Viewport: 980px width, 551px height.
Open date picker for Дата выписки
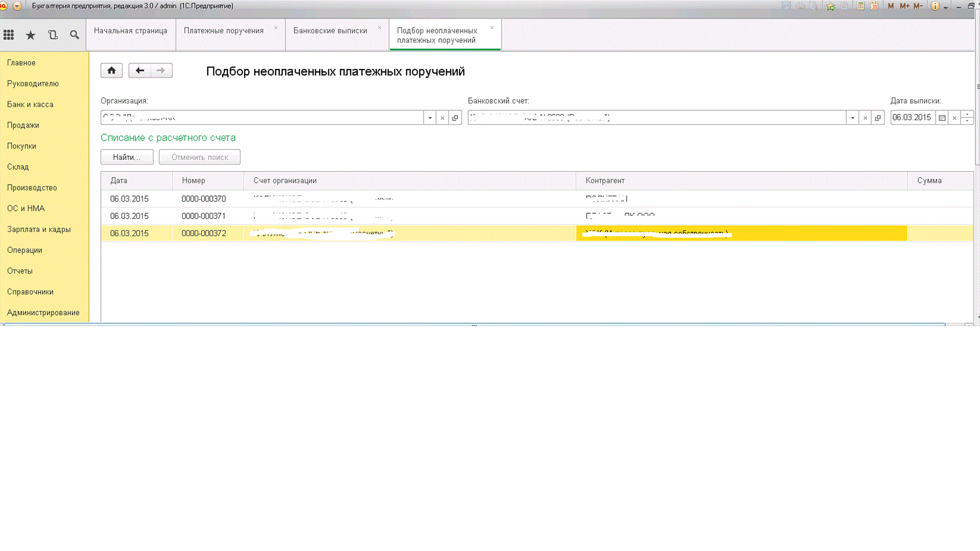(942, 118)
